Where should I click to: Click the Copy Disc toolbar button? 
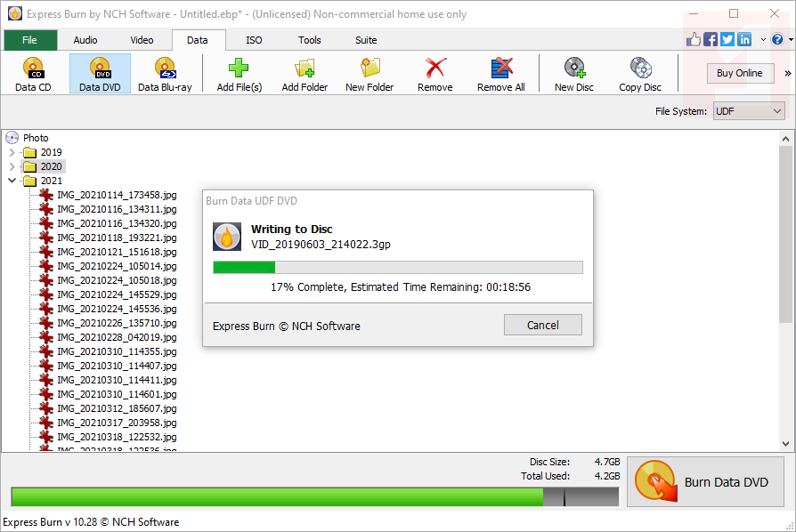[x=640, y=74]
